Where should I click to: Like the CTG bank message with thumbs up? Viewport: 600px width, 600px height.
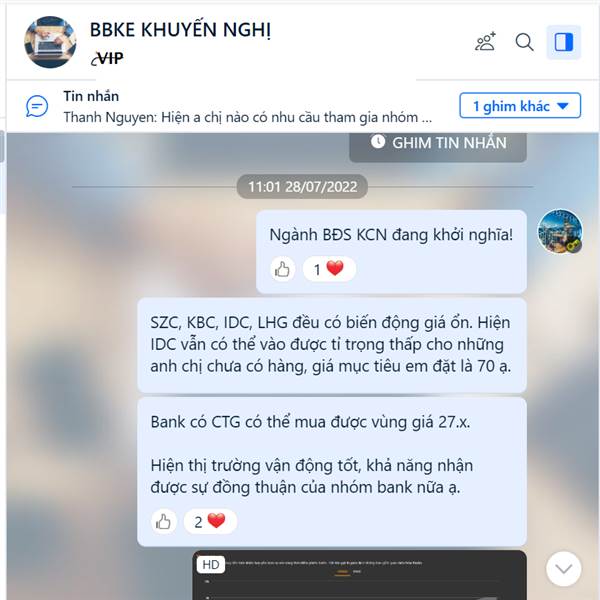164,522
